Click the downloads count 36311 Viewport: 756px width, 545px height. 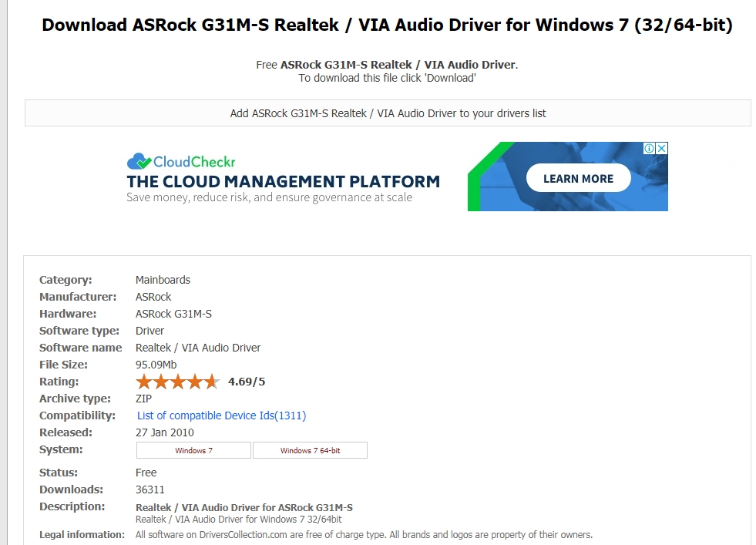150,489
